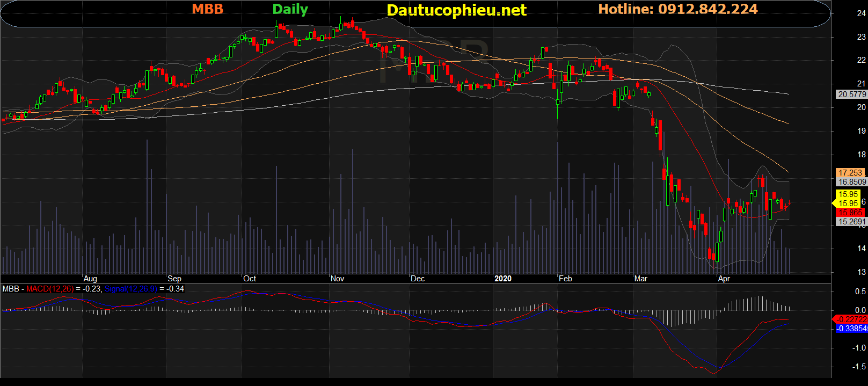Click the 2020 year marker on axis
This screenshot has width=868, height=386.
(503, 279)
